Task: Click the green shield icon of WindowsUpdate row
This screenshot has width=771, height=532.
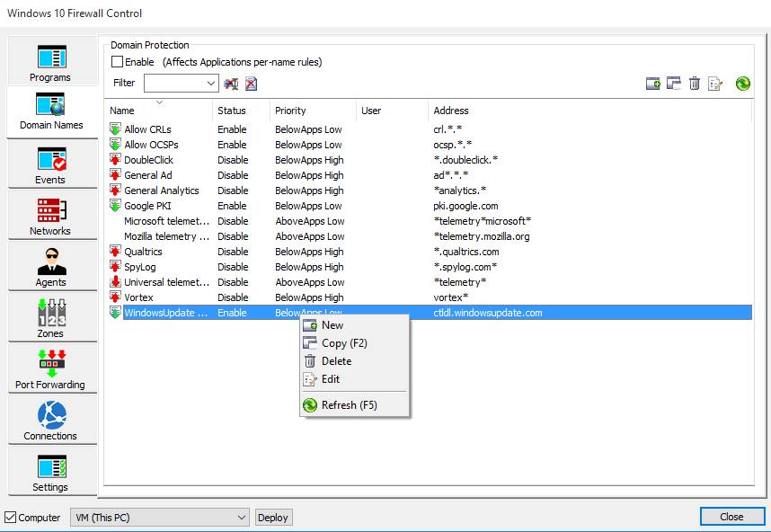Action: (115, 312)
